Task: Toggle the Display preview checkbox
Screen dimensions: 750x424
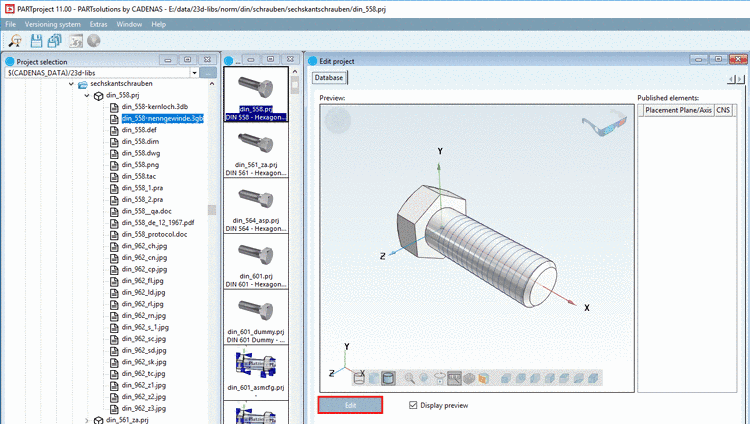Action: (x=413, y=405)
